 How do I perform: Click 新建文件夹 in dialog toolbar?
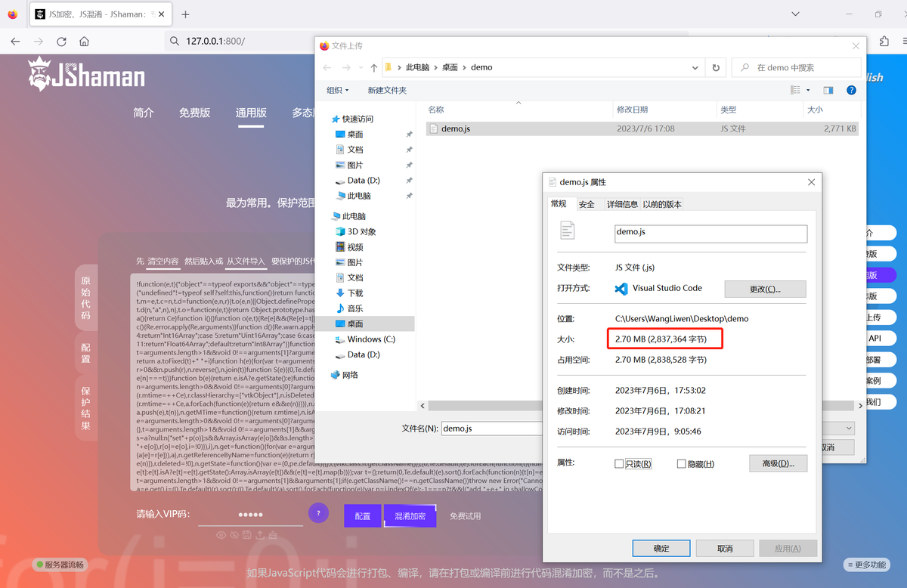(x=387, y=90)
